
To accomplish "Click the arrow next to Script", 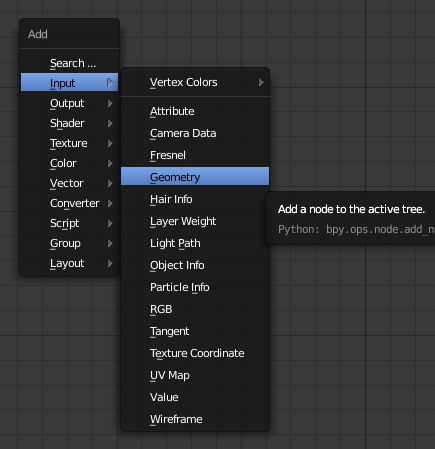I will (110, 223).
